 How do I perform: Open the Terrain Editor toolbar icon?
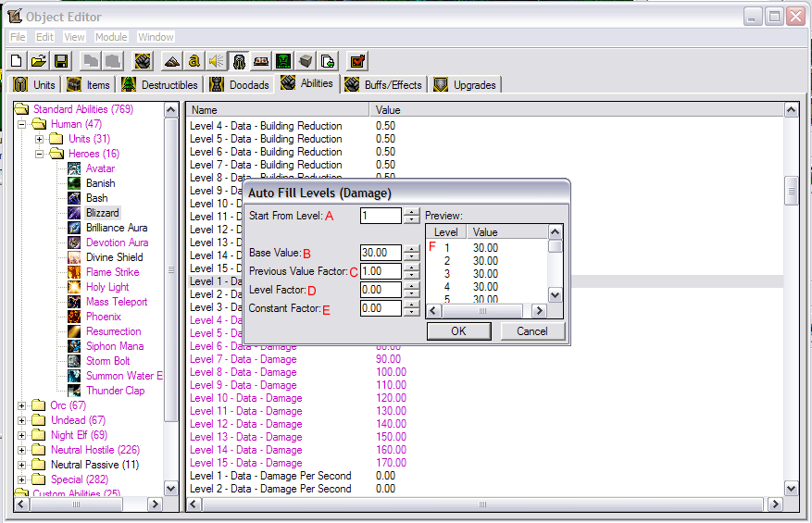tap(172, 61)
